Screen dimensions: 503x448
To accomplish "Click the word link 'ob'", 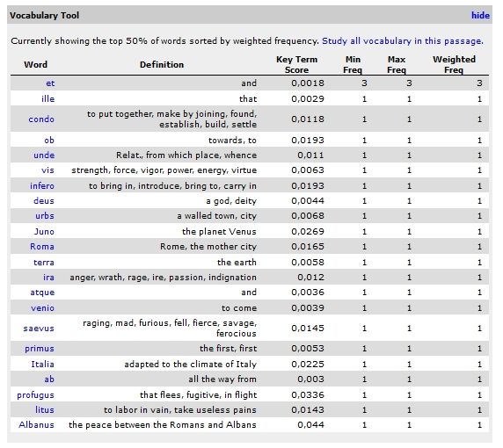I will [x=49, y=140].
